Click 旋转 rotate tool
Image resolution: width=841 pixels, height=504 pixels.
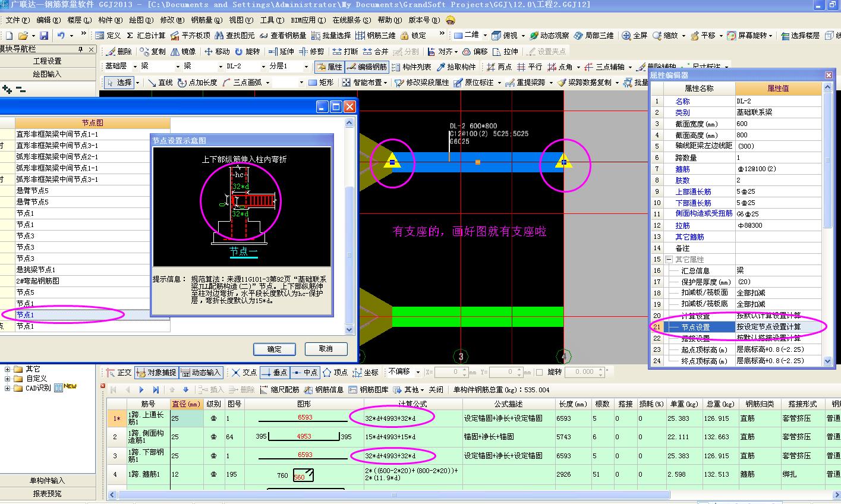click(247, 52)
